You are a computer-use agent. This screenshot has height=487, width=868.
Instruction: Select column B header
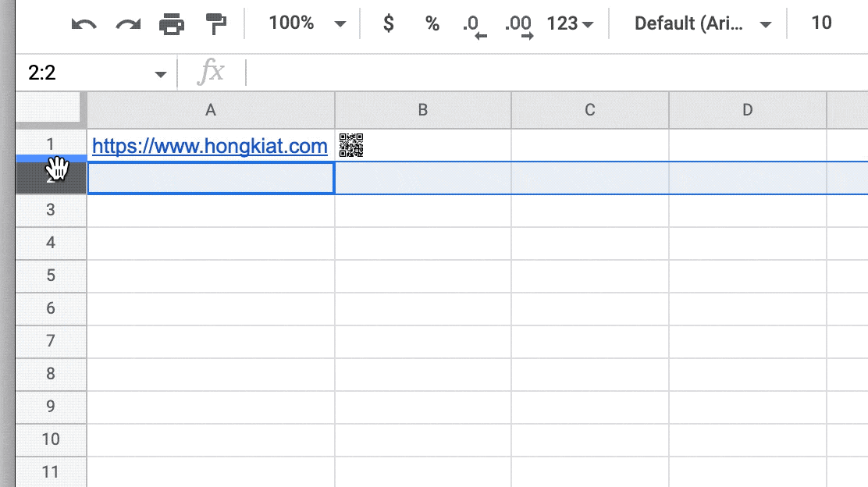[423, 109]
